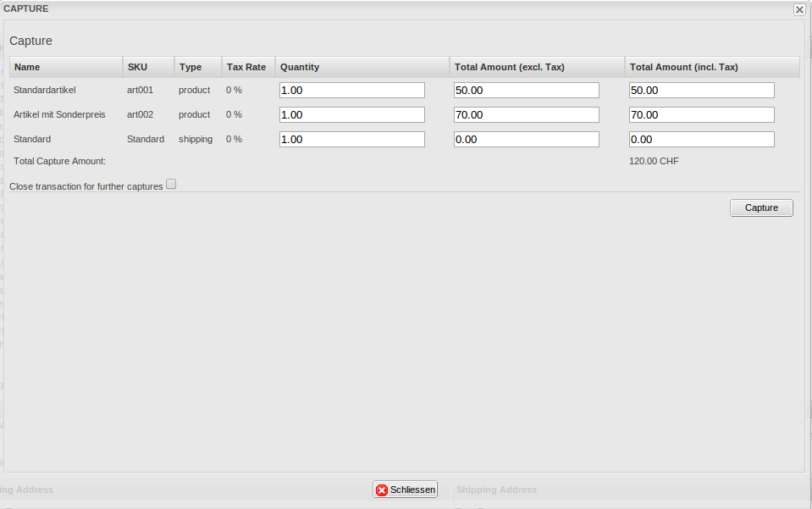Close the Capture dialog with X icon

coord(798,9)
